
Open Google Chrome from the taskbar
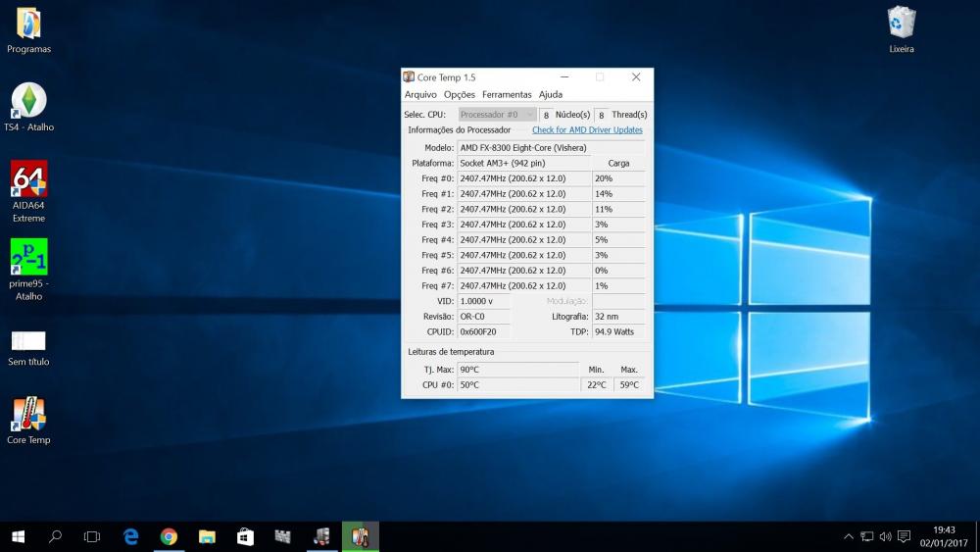tap(169, 536)
